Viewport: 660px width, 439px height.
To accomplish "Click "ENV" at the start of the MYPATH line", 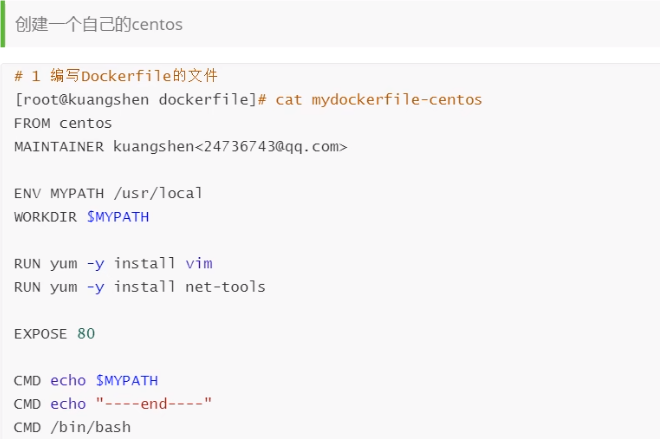I will click(x=27, y=193).
